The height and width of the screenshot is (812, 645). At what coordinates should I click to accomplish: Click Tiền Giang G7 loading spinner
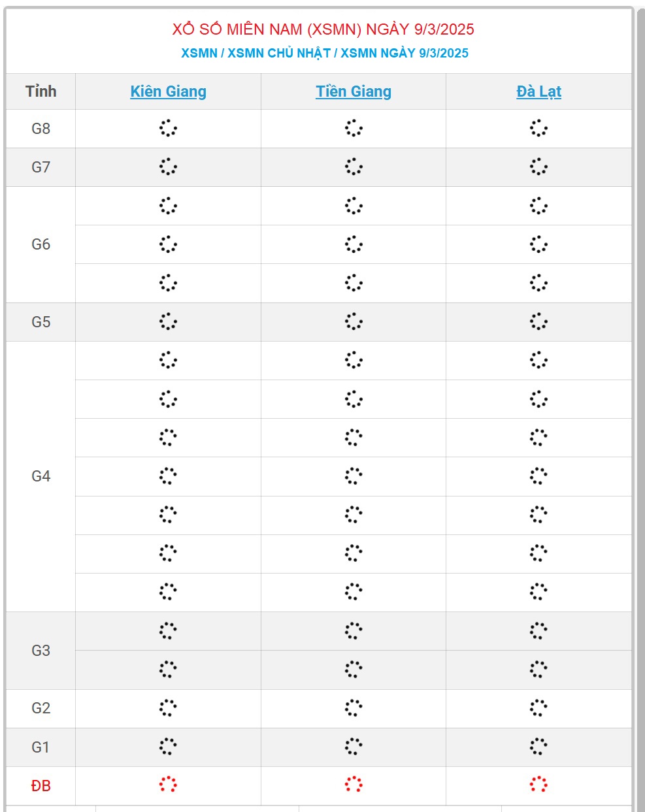click(354, 167)
